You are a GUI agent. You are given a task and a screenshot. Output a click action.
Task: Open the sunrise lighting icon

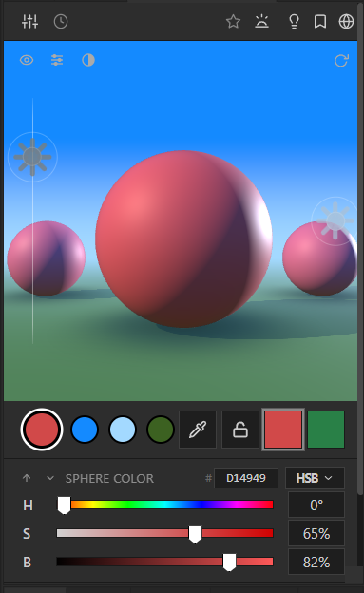tap(262, 22)
